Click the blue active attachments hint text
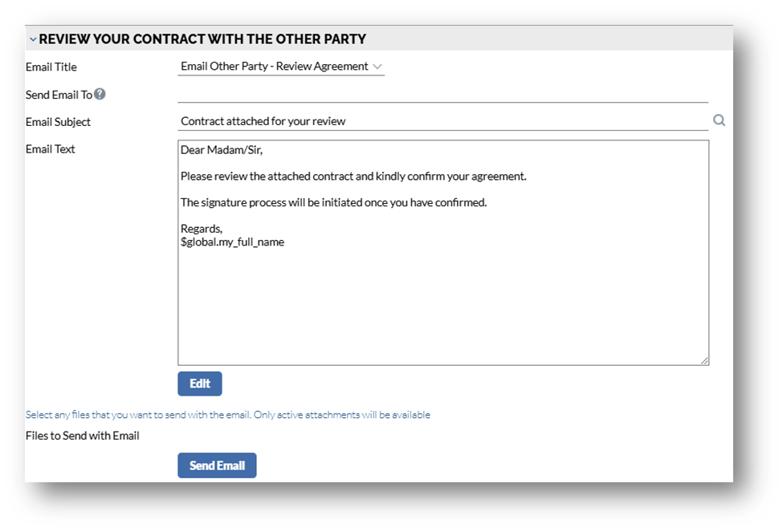783x532 pixels. (x=228, y=415)
